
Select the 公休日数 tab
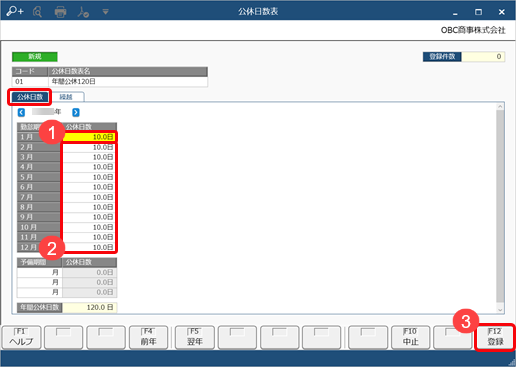[30, 97]
